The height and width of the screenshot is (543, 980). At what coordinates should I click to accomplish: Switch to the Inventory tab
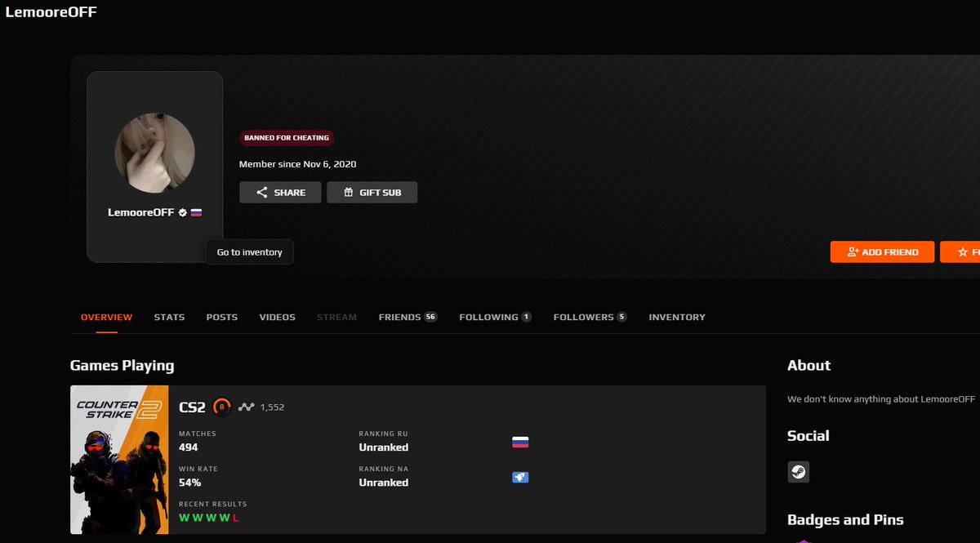(x=677, y=317)
